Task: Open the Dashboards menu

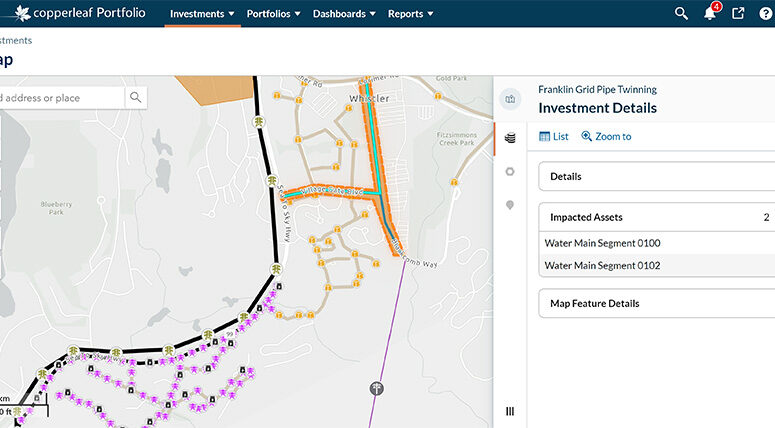Action: [x=344, y=14]
